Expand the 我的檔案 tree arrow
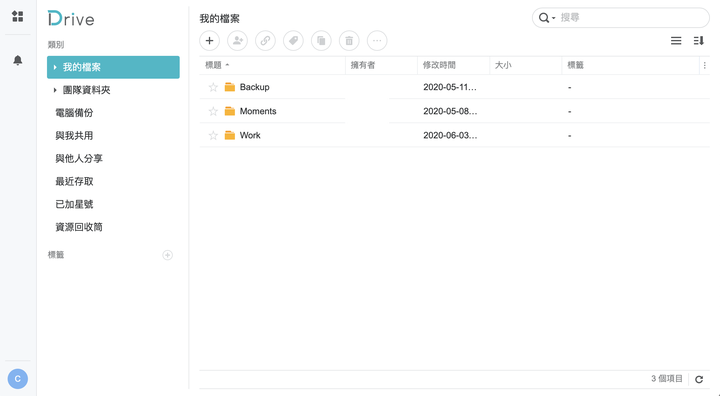The image size is (720, 396). coord(55,67)
